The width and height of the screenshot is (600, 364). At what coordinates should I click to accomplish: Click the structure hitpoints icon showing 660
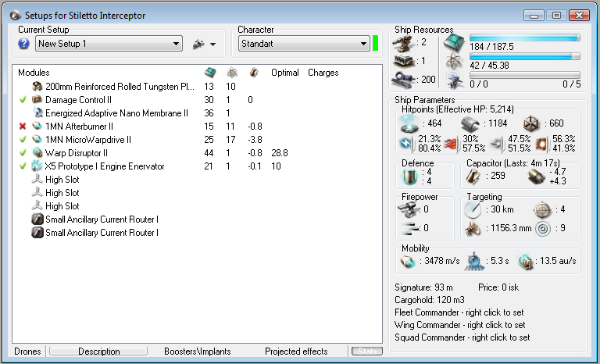[532, 123]
